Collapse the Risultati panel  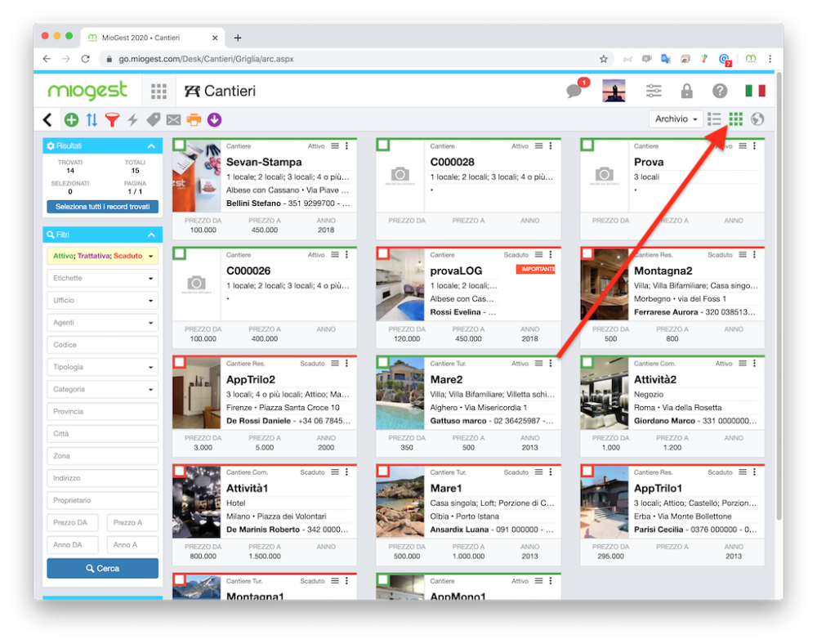pyautogui.click(x=151, y=146)
